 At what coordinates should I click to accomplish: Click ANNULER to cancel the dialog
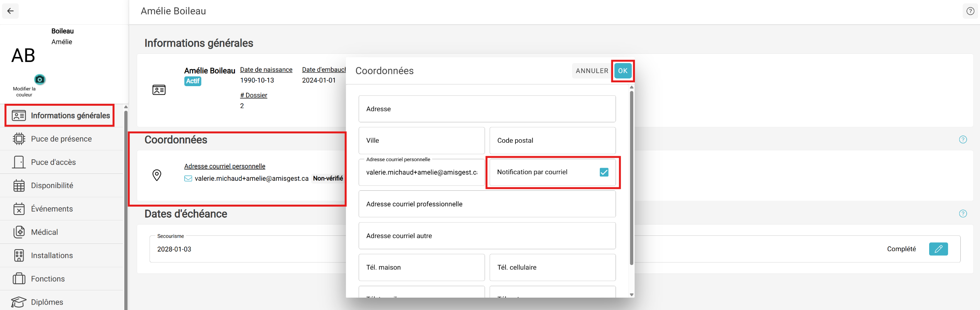point(592,71)
